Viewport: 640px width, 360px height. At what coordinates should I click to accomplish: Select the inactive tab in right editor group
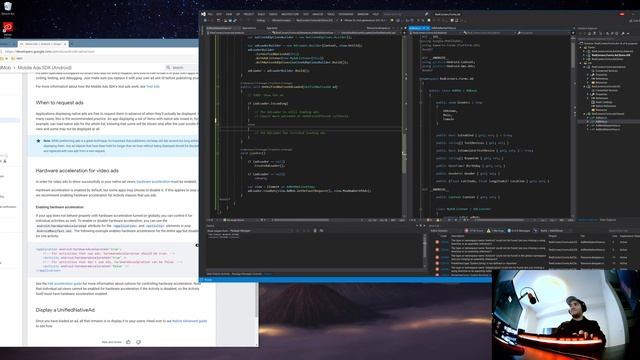point(444,28)
